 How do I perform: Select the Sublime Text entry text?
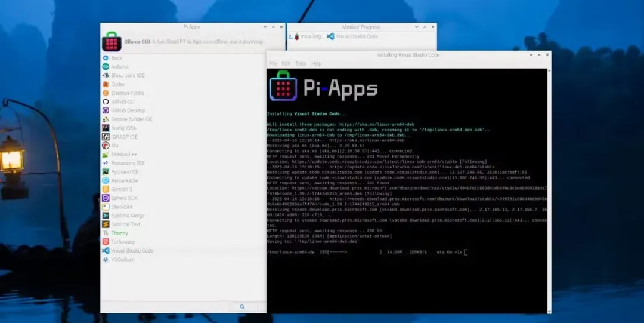pyautogui.click(x=126, y=224)
